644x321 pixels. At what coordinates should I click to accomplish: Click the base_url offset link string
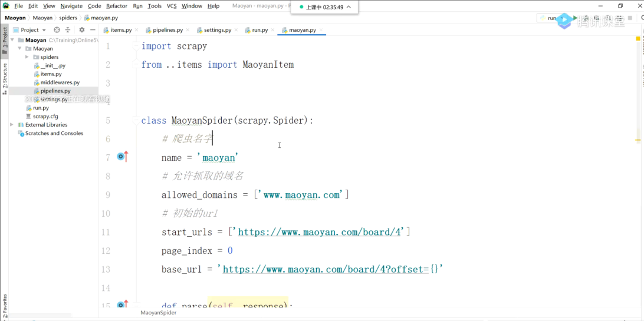tap(332, 269)
